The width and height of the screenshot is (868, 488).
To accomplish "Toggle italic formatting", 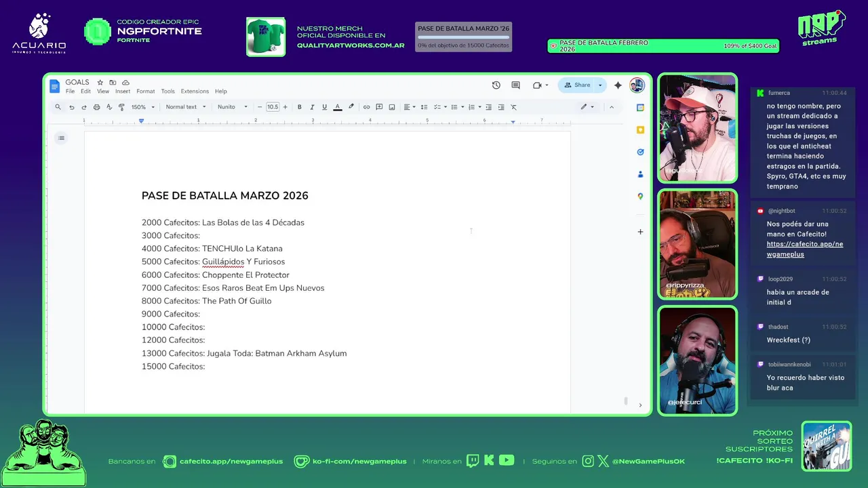I will (x=312, y=107).
